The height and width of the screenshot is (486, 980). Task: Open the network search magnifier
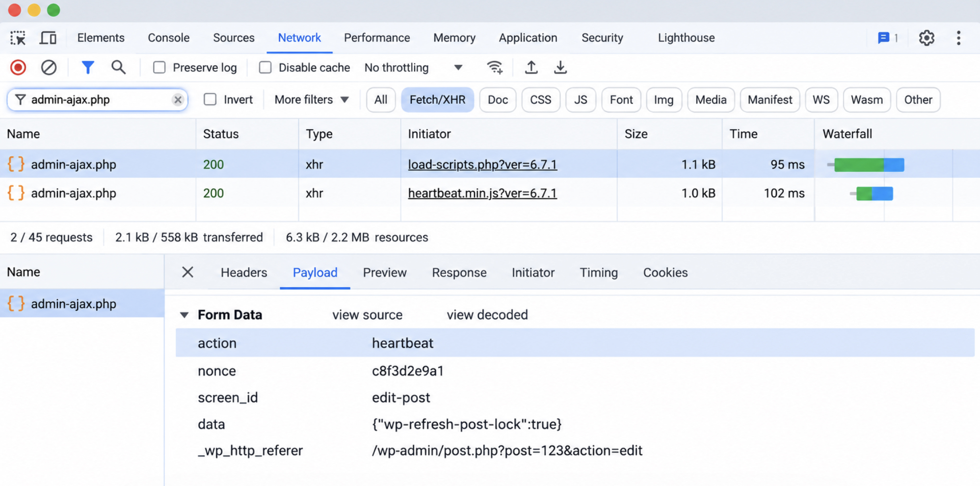(118, 67)
